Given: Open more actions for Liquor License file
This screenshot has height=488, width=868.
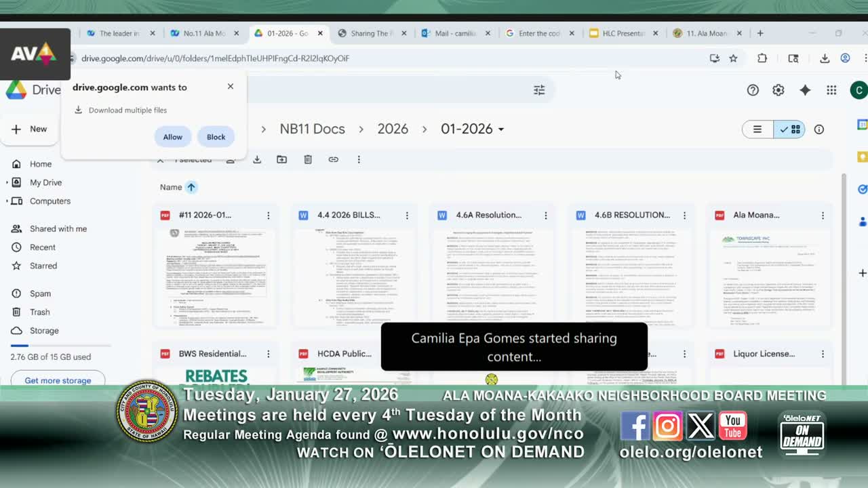Looking at the screenshot, I should coord(823,354).
